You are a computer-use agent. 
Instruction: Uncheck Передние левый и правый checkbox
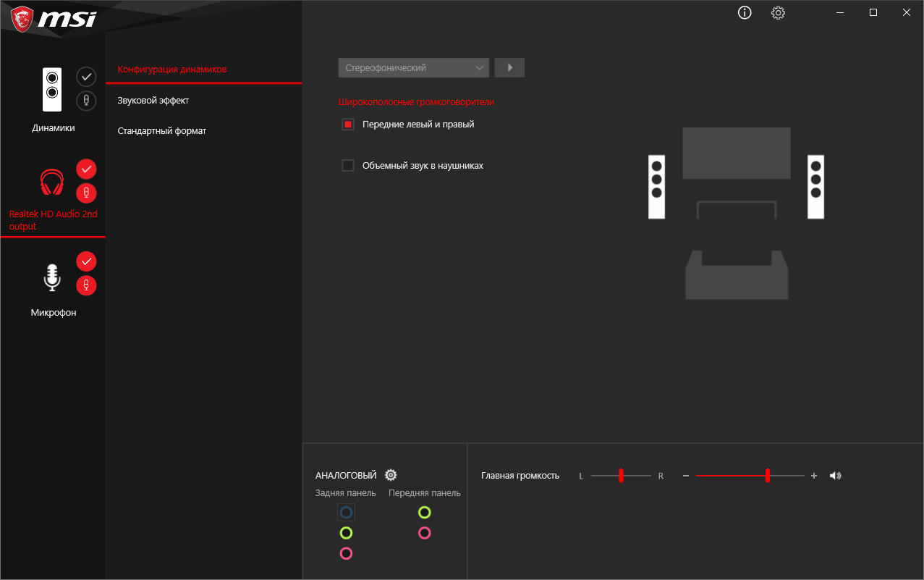pyautogui.click(x=348, y=125)
